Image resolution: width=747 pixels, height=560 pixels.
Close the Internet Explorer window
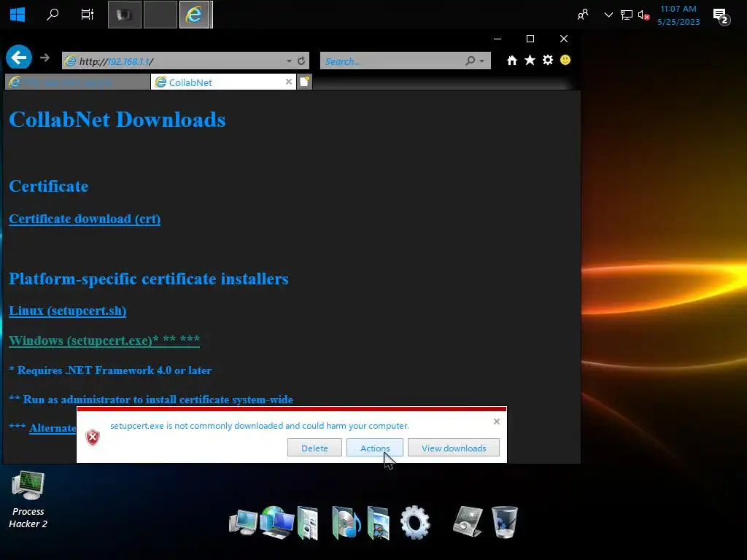(564, 39)
